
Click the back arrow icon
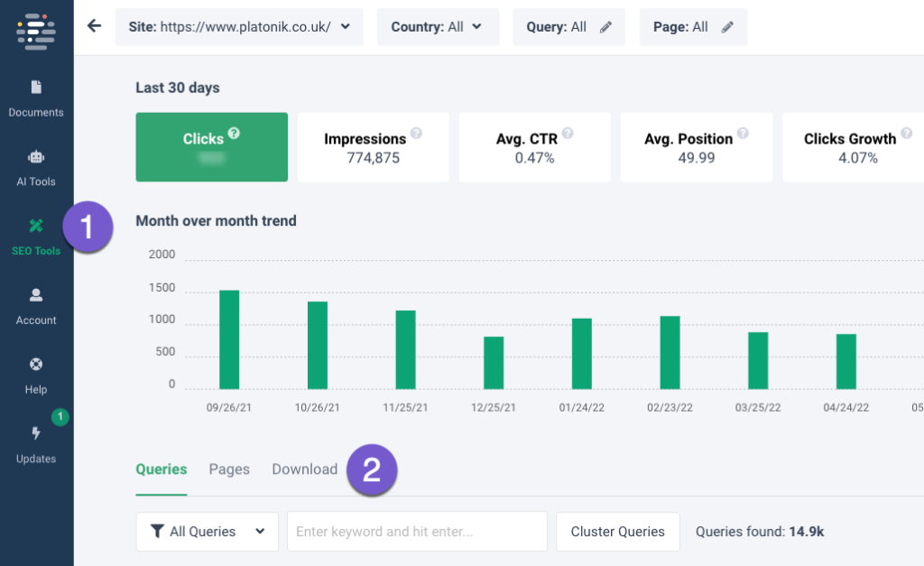(x=94, y=26)
